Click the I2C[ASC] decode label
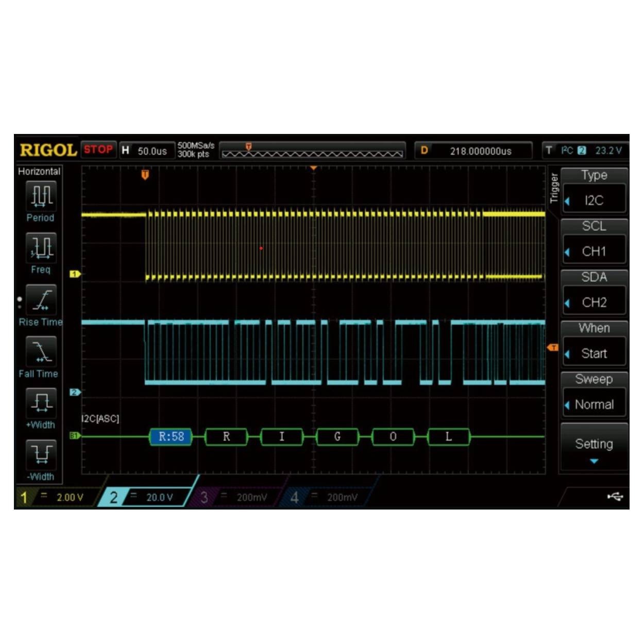The height and width of the screenshot is (644, 644). point(100,418)
